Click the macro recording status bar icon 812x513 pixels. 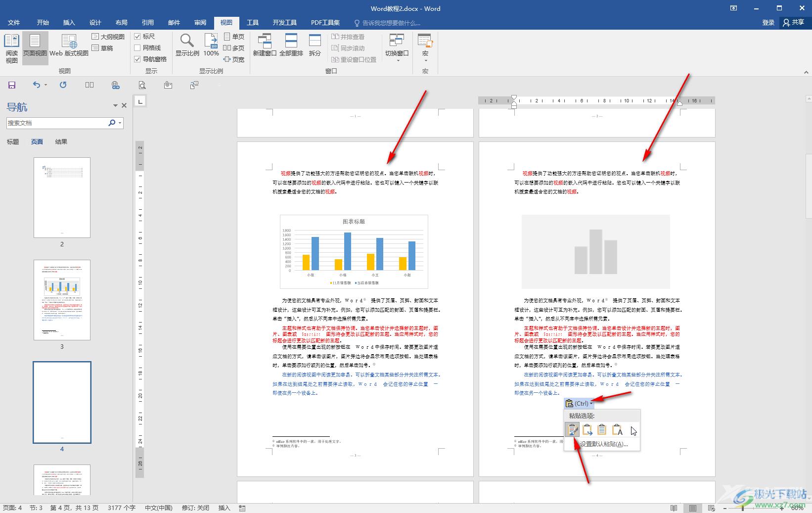242,508
